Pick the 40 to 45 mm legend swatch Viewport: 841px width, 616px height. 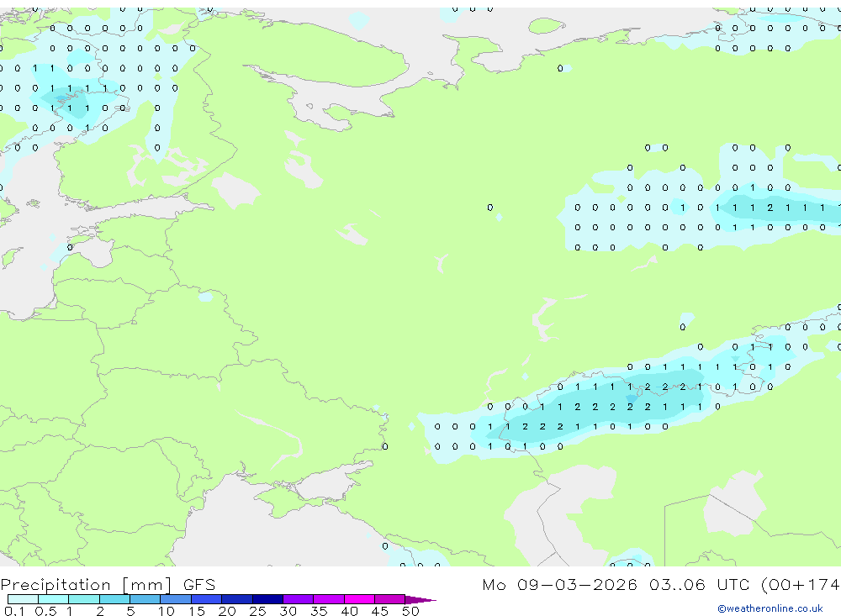[x=359, y=599]
